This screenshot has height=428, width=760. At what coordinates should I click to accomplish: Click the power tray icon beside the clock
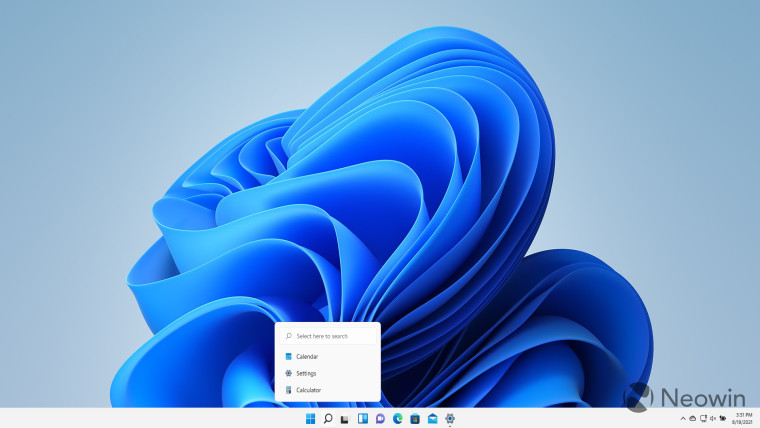[723, 418]
